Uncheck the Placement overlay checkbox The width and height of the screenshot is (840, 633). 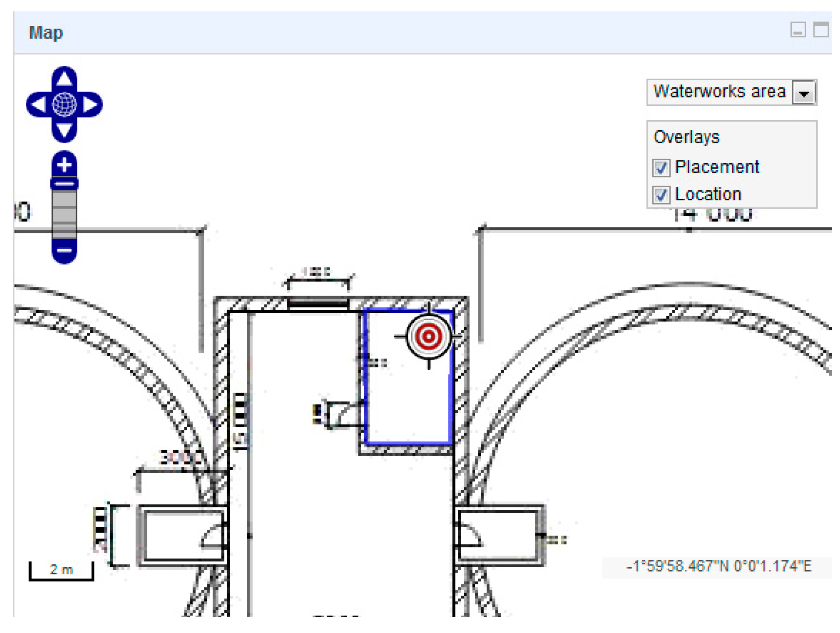pos(660,168)
